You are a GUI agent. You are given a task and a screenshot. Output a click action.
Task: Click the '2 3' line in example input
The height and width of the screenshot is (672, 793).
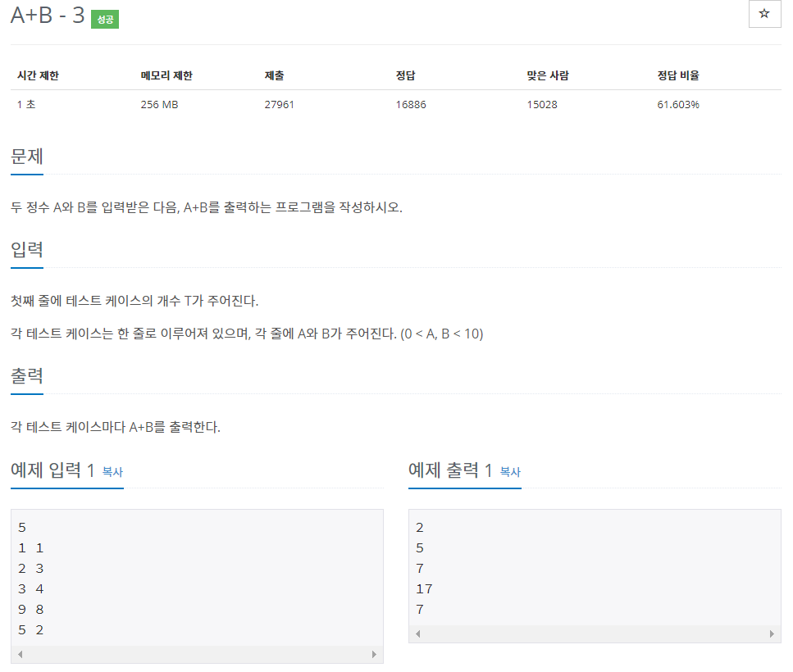click(x=31, y=569)
